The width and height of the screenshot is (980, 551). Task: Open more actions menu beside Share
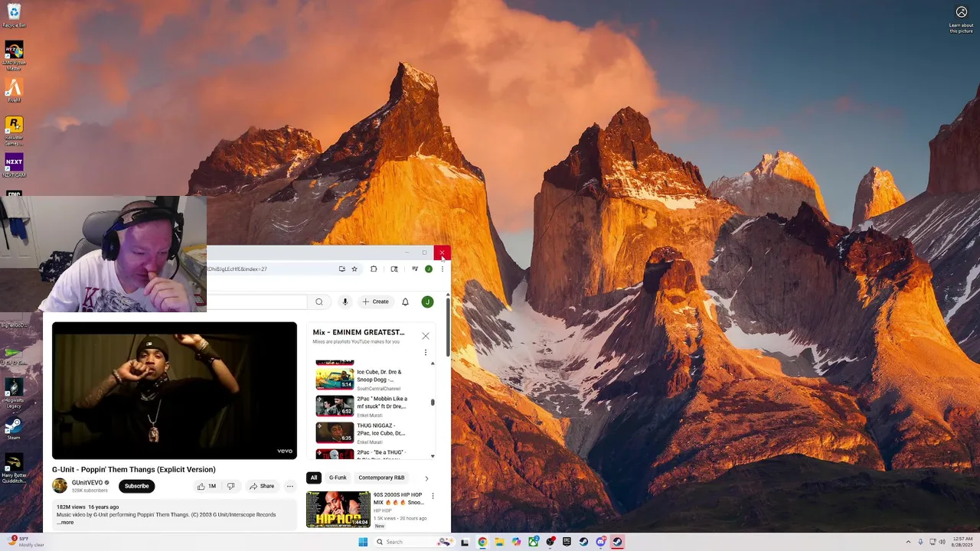click(290, 486)
